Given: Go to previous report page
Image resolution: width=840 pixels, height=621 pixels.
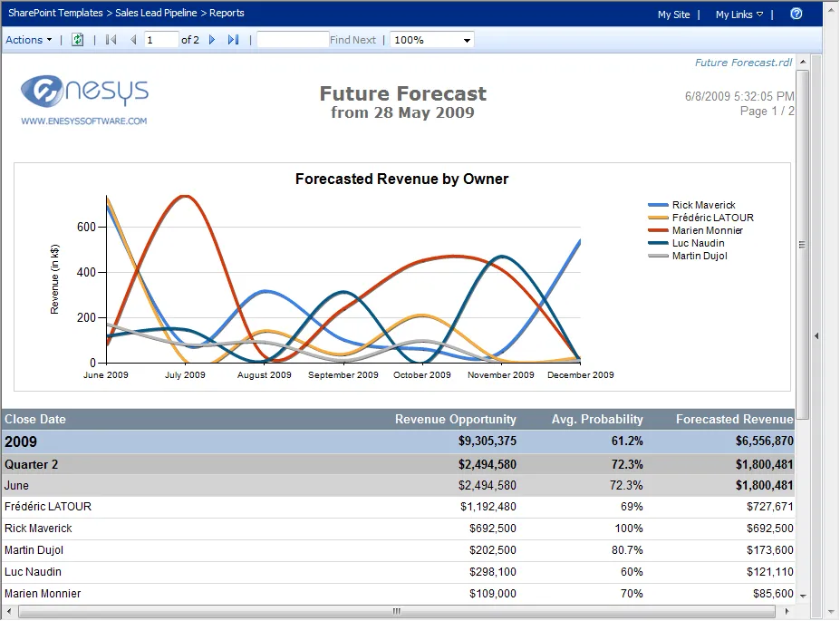Looking at the screenshot, I should pos(133,40).
